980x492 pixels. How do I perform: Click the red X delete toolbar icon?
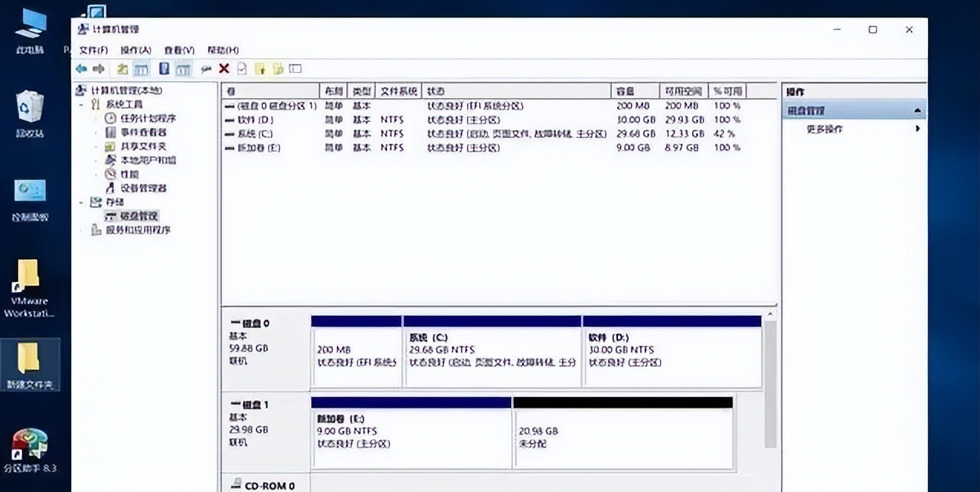(x=225, y=68)
